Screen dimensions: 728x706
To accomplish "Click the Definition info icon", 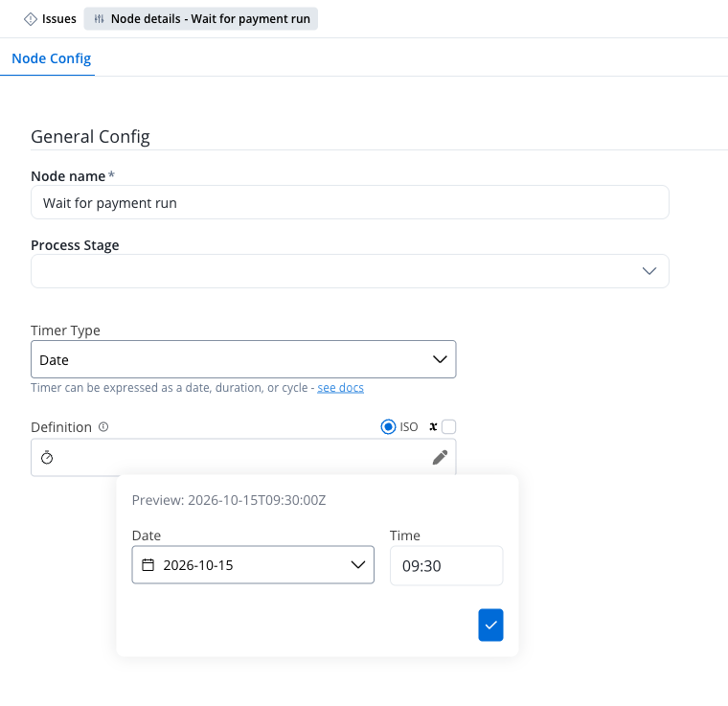I will click(103, 426).
